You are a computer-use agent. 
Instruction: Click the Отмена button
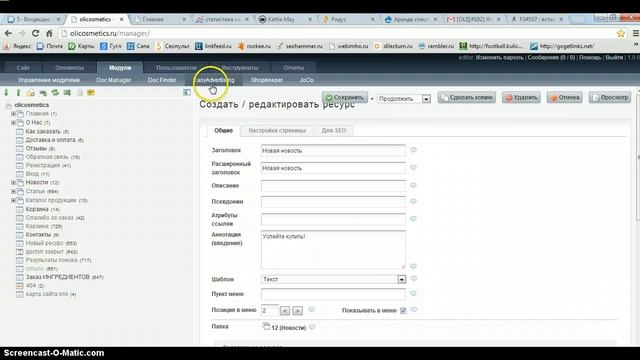click(565, 98)
